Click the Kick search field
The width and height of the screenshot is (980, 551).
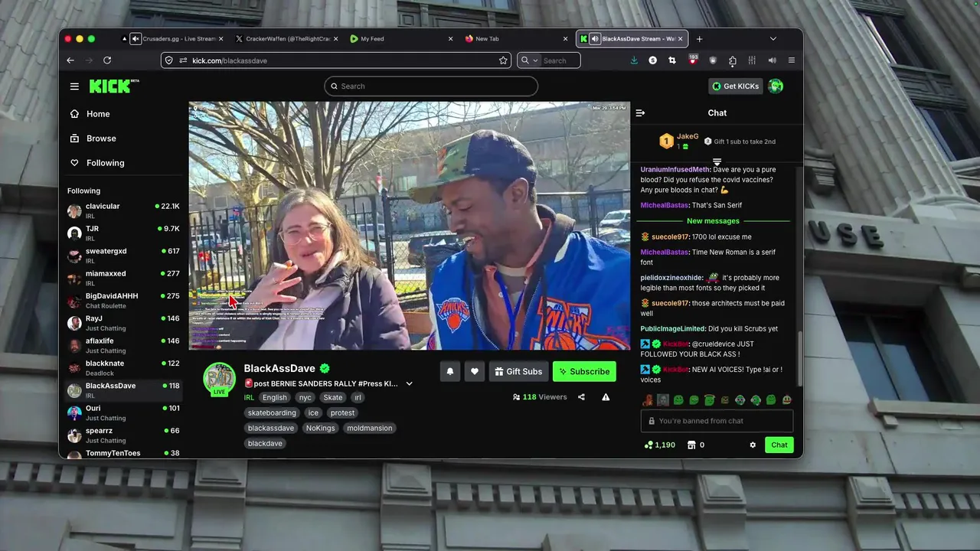coord(431,86)
